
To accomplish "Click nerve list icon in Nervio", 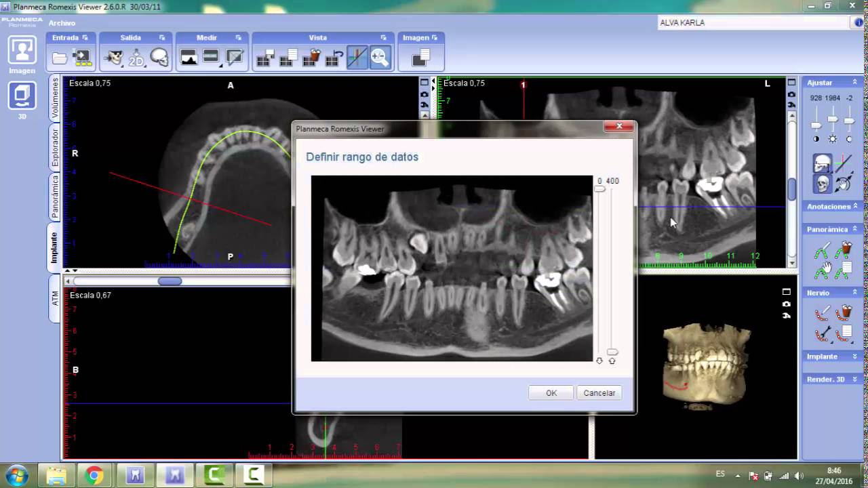I will [844, 334].
